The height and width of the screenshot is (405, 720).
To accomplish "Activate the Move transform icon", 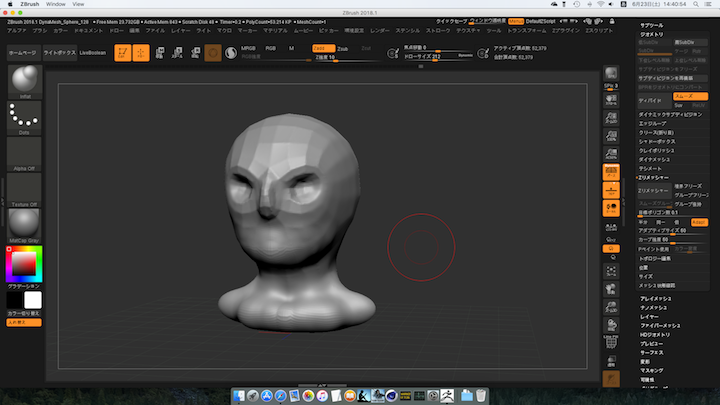I will [x=160, y=53].
